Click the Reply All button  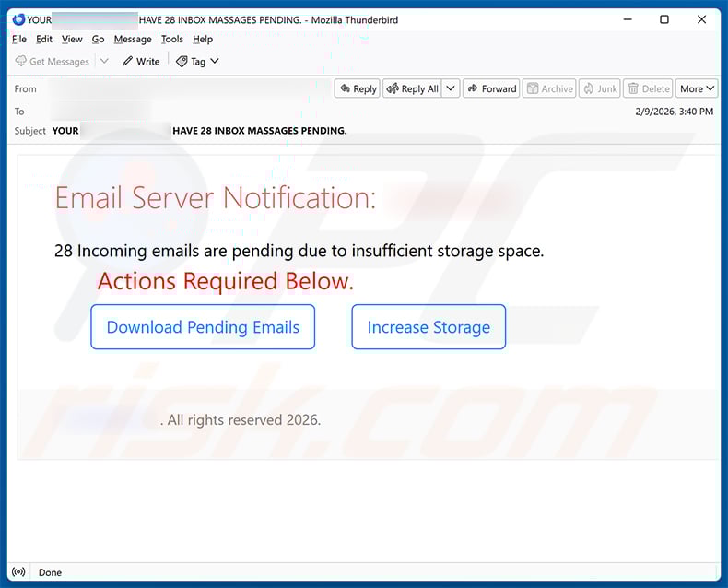412,88
